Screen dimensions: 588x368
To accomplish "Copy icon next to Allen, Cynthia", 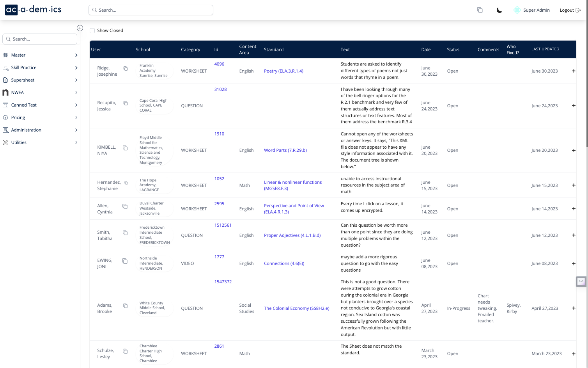I will [x=125, y=206].
